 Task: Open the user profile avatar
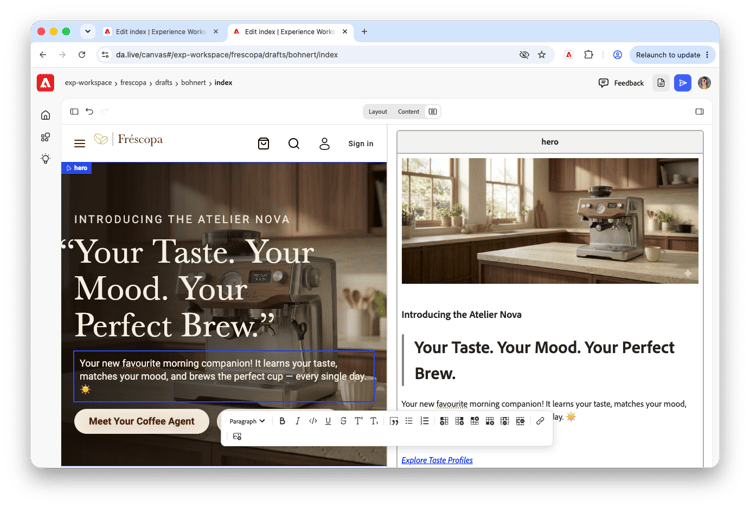tap(704, 83)
